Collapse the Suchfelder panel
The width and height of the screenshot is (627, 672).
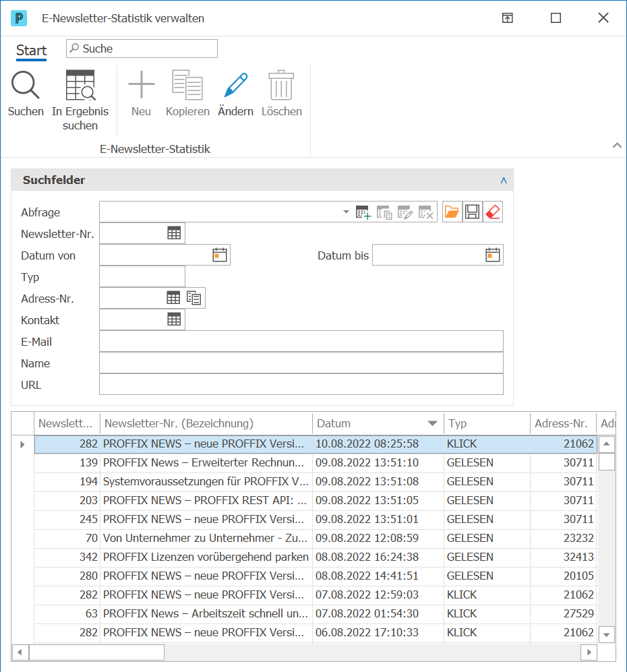(504, 181)
